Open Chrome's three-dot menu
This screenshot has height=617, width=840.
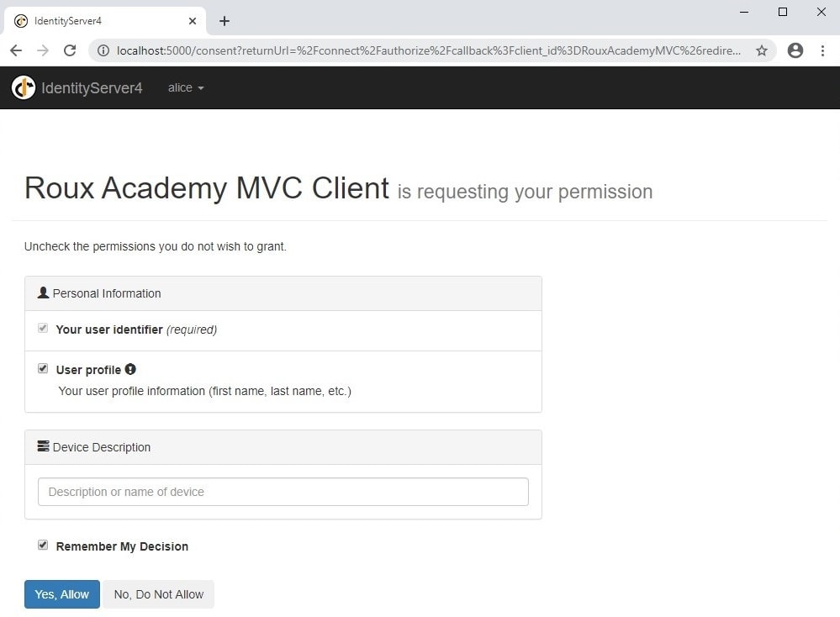pos(822,50)
